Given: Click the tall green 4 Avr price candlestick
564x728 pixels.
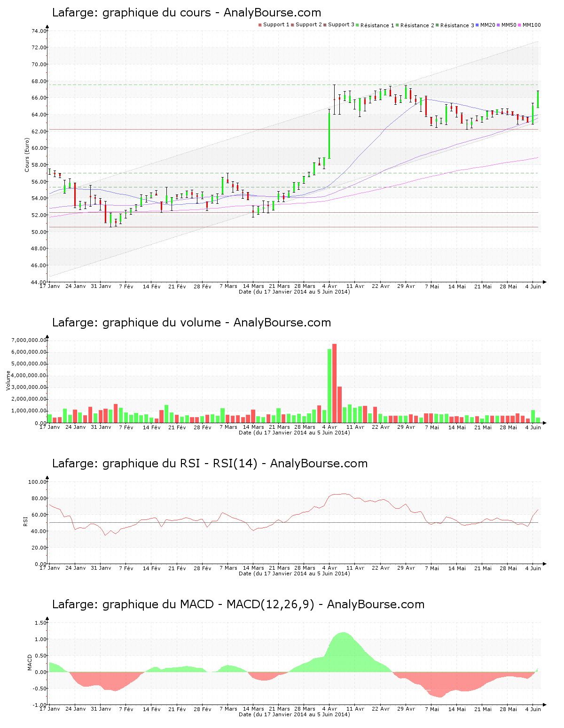Looking at the screenshot, I should click(x=329, y=135).
